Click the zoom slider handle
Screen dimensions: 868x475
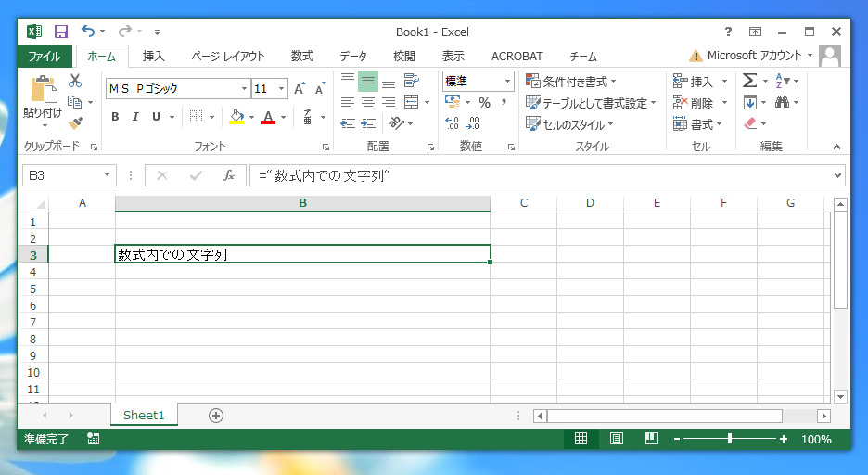(730, 439)
